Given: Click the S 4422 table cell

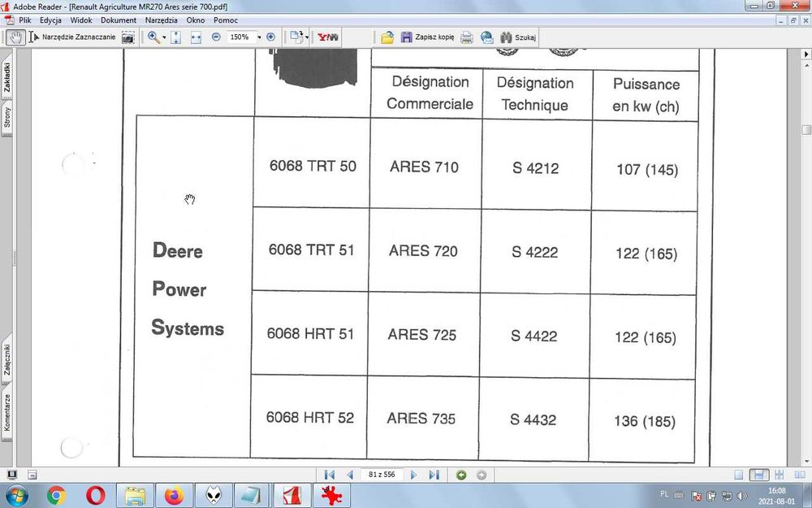Looking at the screenshot, I should (x=534, y=336).
